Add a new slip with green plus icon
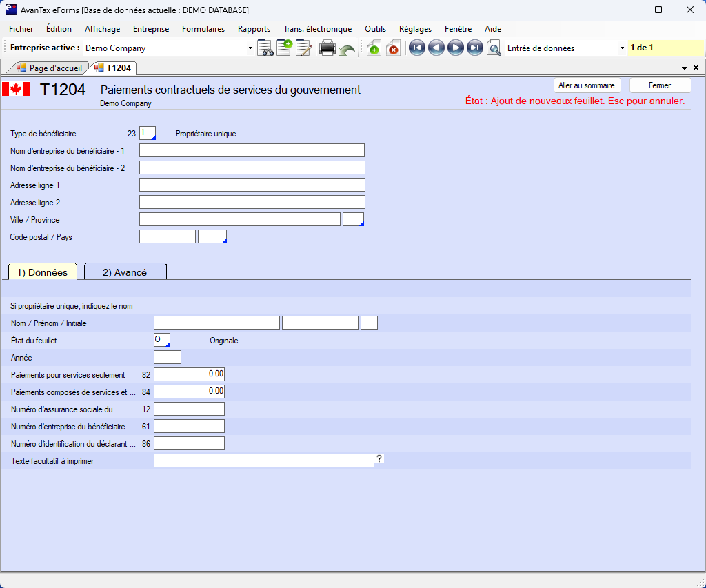706x588 pixels. pyautogui.click(x=373, y=48)
